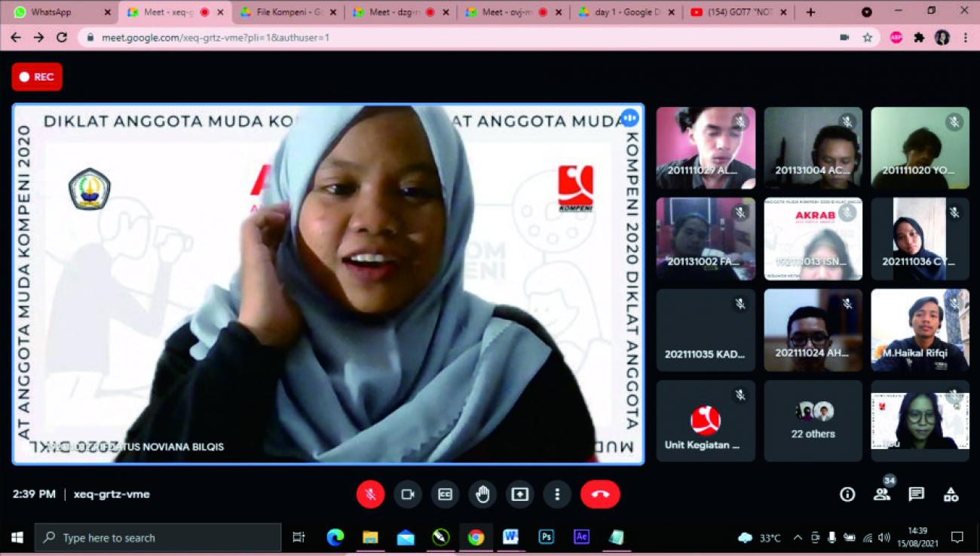Open the in-call chat panel
This screenshot has width=980, height=556.
916,494
